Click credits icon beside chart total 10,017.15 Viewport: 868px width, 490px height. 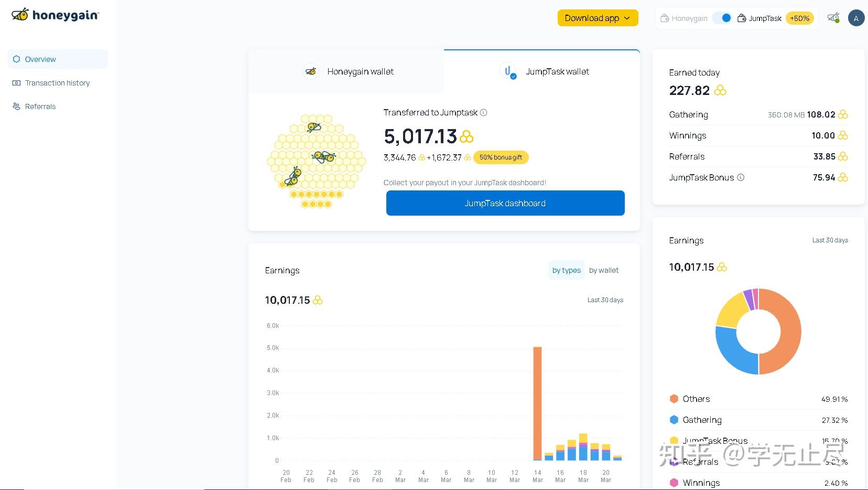(x=318, y=300)
